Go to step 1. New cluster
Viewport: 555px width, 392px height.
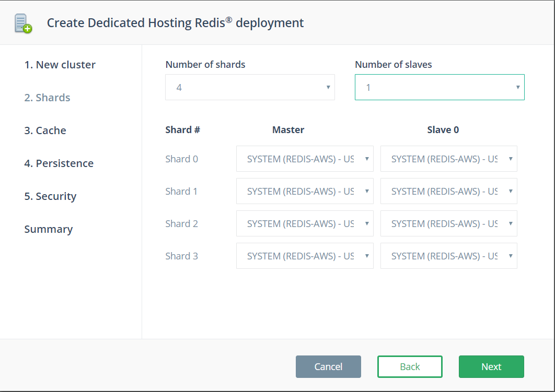60,65
